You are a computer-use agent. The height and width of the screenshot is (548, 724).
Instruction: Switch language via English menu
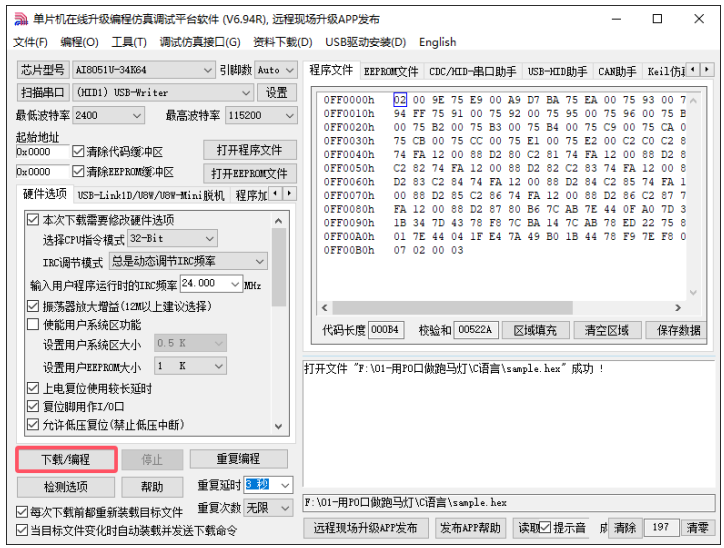(438, 42)
